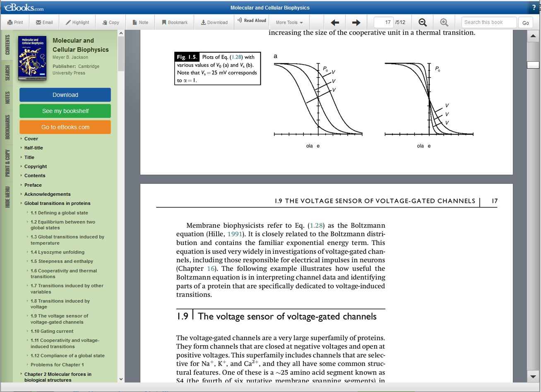Click the back arrow to go previous page
This screenshot has height=392, width=541.
tap(335, 22)
